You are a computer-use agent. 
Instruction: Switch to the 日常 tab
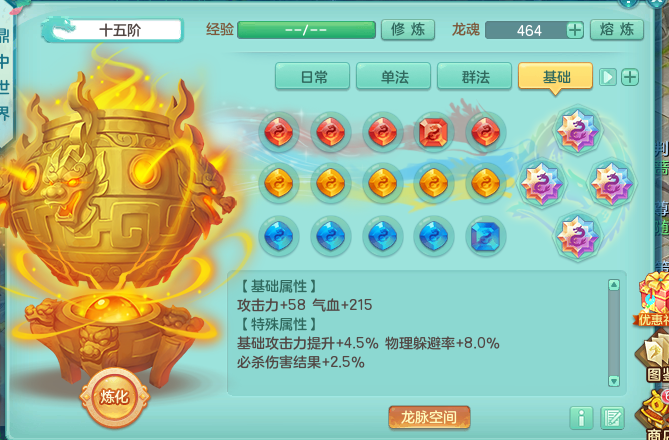(x=312, y=77)
